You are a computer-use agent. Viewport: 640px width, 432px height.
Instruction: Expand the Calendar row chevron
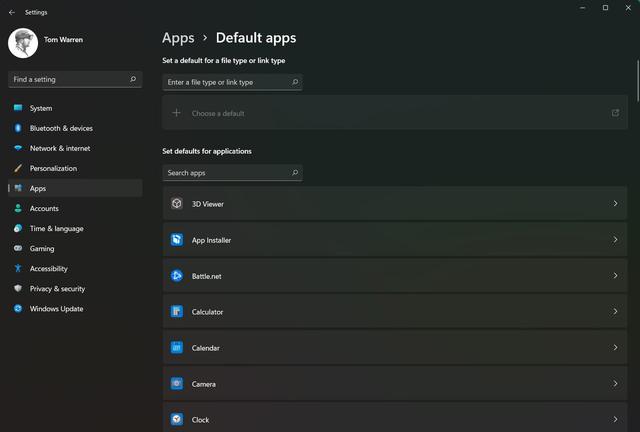[615, 347]
